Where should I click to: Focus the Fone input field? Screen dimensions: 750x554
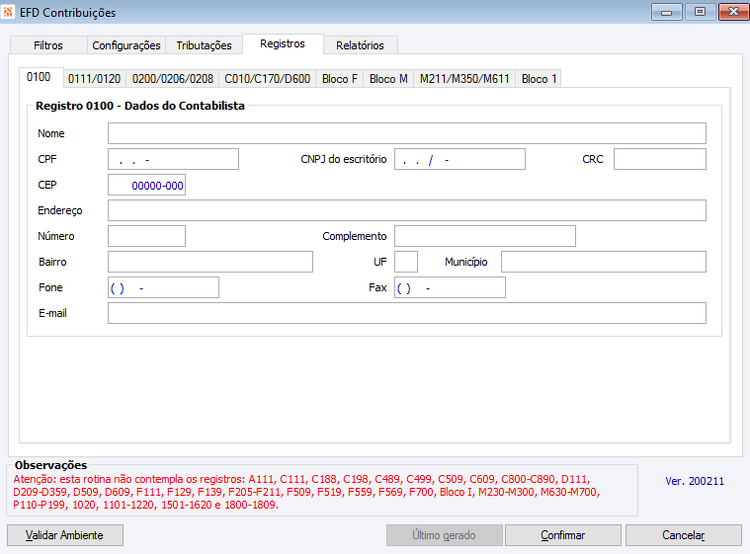[164, 287]
